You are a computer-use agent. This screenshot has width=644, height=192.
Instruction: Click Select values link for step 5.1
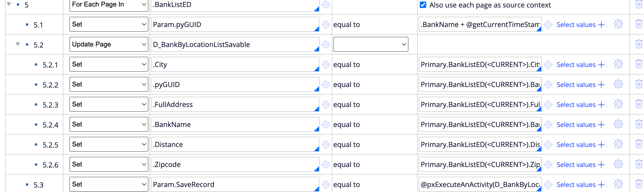[x=576, y=24]
